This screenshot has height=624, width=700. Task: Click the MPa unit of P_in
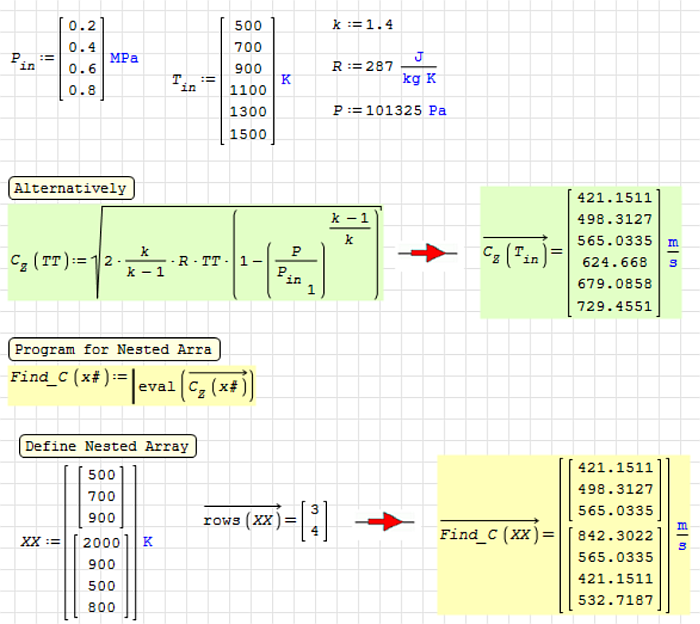tap(124, 58)
